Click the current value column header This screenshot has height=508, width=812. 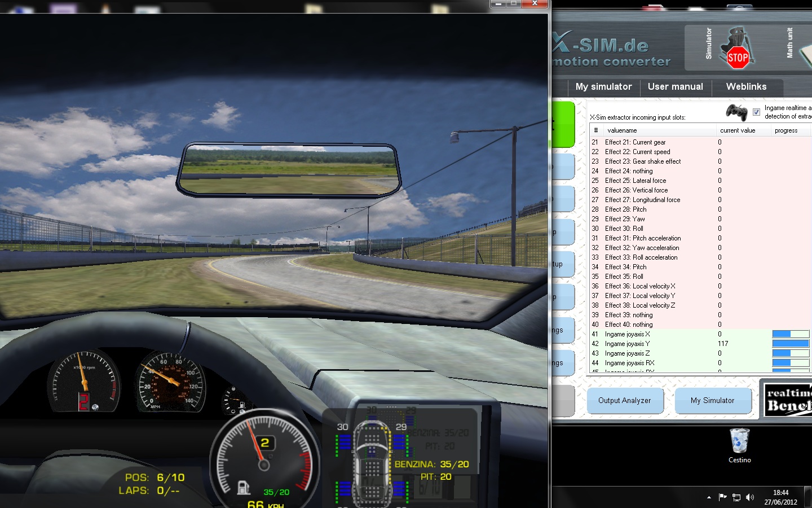[743, 130]
